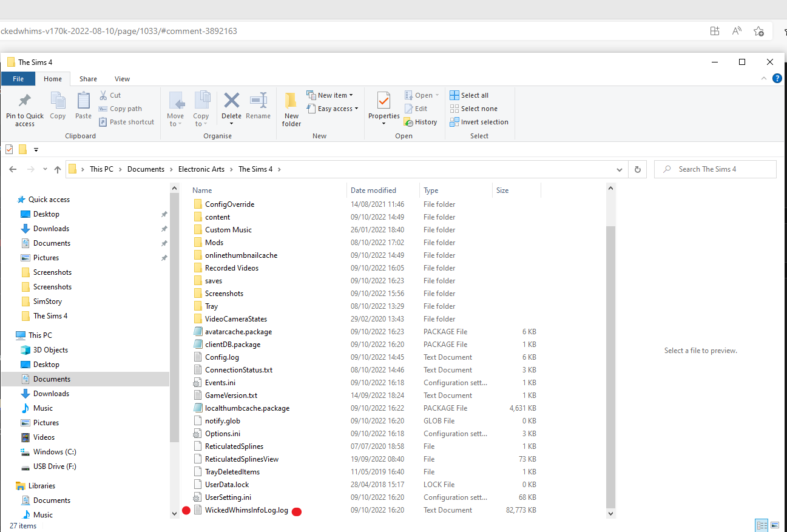Sort files by Type column header
The height and width of the screenshot is (532, 787).
click(x=456, y=190)
